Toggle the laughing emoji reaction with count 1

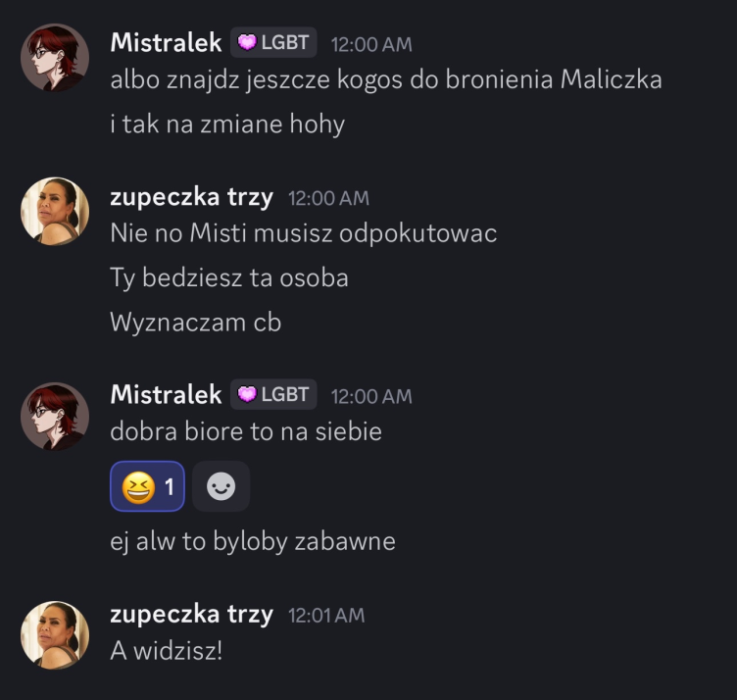[148, 486]
